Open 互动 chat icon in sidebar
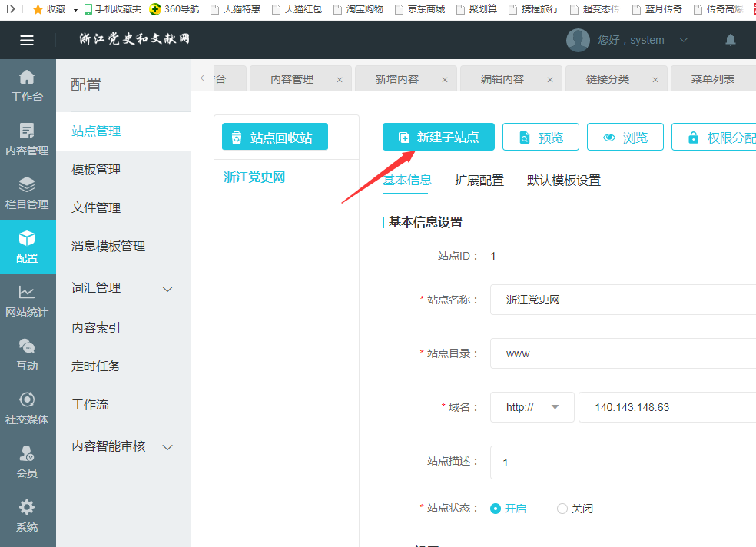Screen dimensions: 756x547 (x=27, y=354)
